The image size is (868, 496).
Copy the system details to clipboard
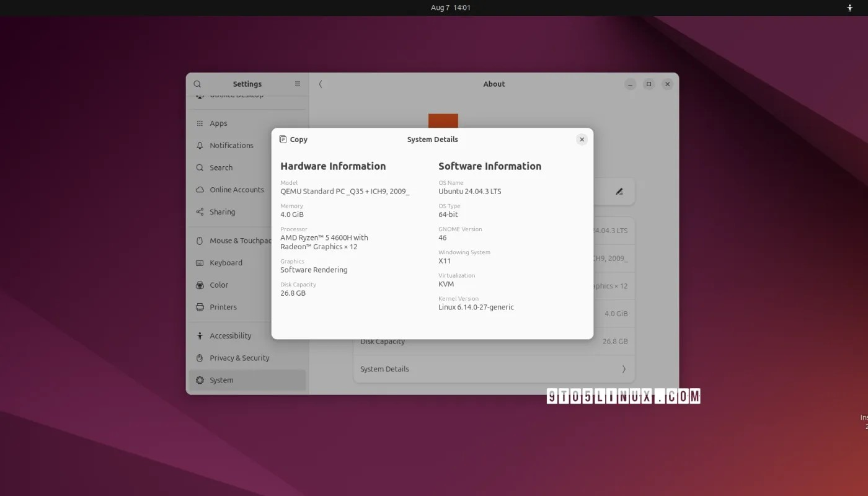pos(293,139)
